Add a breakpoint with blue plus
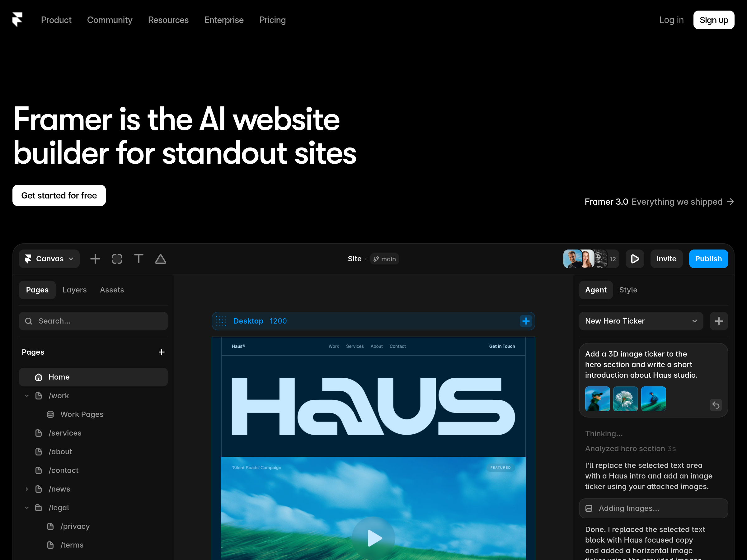 (526, 321)
